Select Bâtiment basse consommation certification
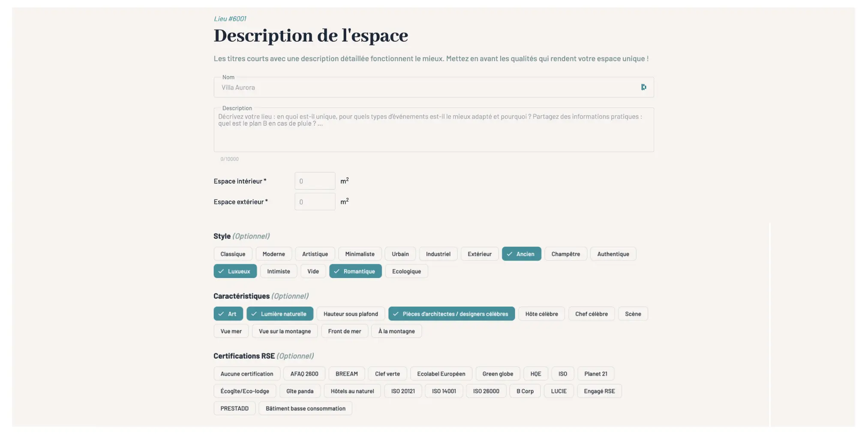Screen dimensions: 868x434 click(305, 408)
